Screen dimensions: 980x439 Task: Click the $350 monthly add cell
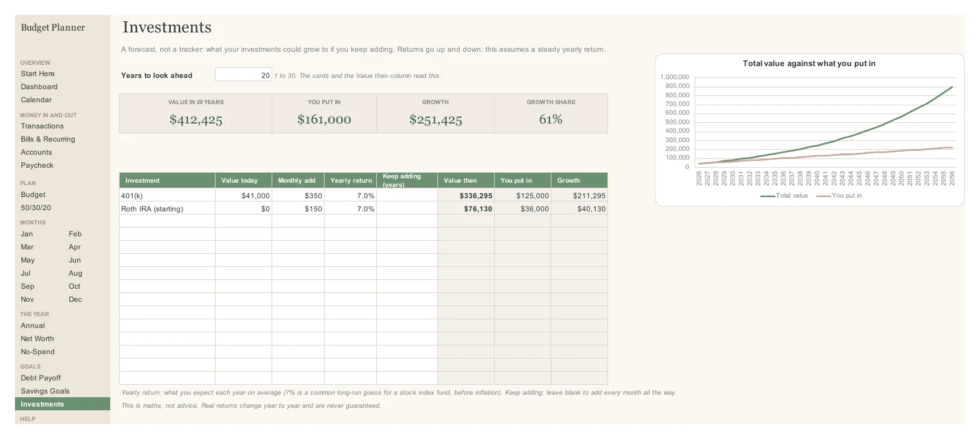click(x=298, y=196)
